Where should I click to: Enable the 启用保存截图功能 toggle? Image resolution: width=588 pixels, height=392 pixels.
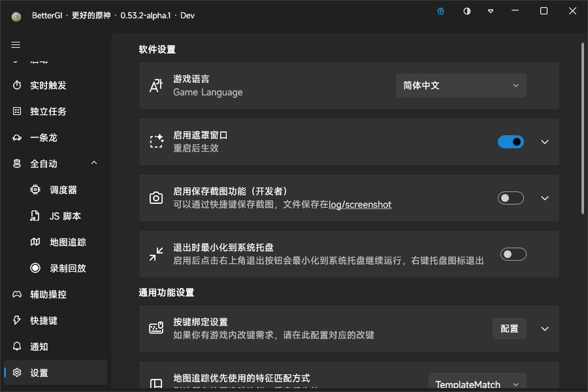tap(511, 198)
